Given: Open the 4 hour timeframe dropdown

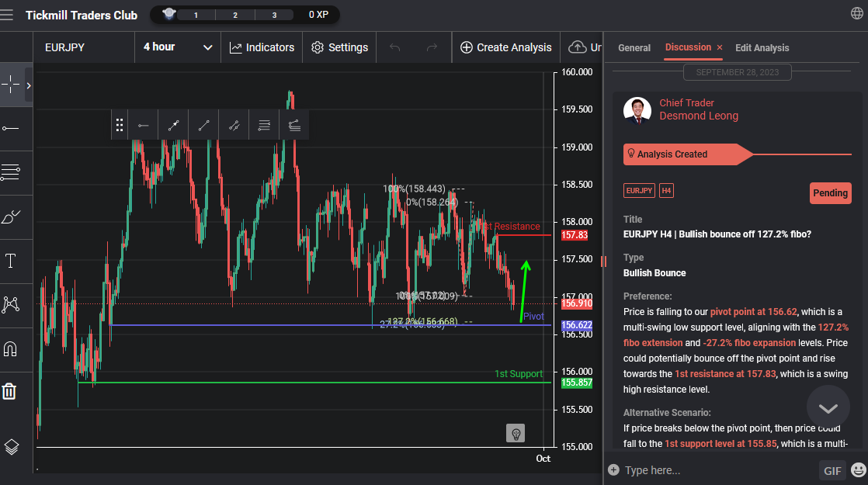Looking at the screenshot, I should 178,47.
